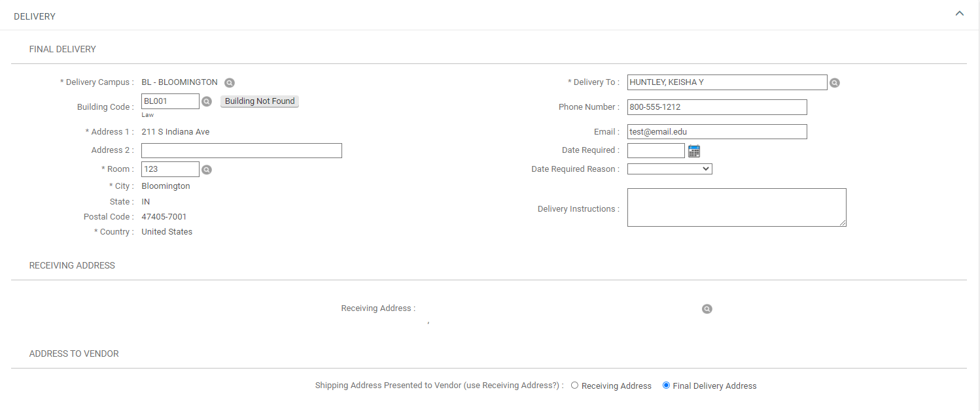Click the Receiving Address lookup icon

[707, 309]
